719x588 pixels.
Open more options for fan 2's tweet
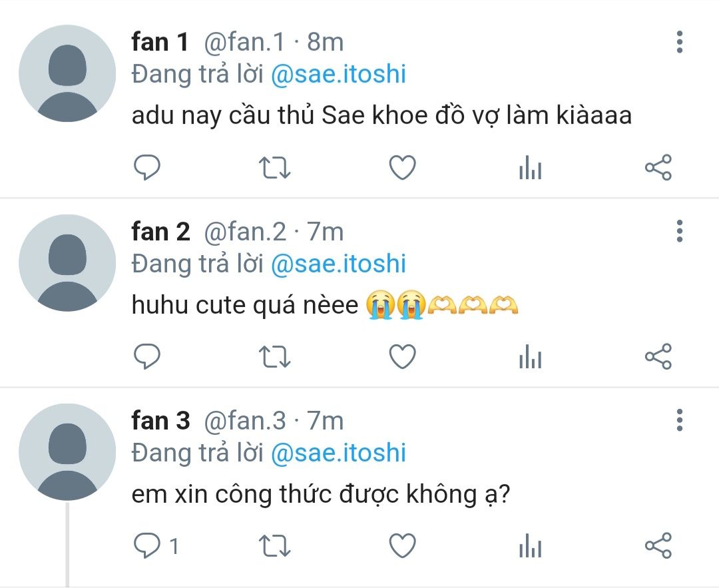point(680,230)
